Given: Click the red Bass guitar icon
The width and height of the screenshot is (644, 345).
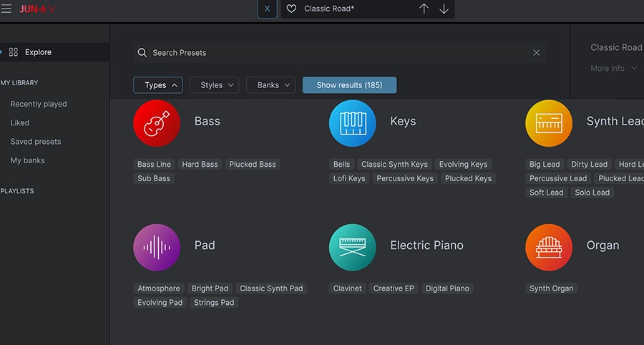Looking at the screenshot, I should point(157,123).
